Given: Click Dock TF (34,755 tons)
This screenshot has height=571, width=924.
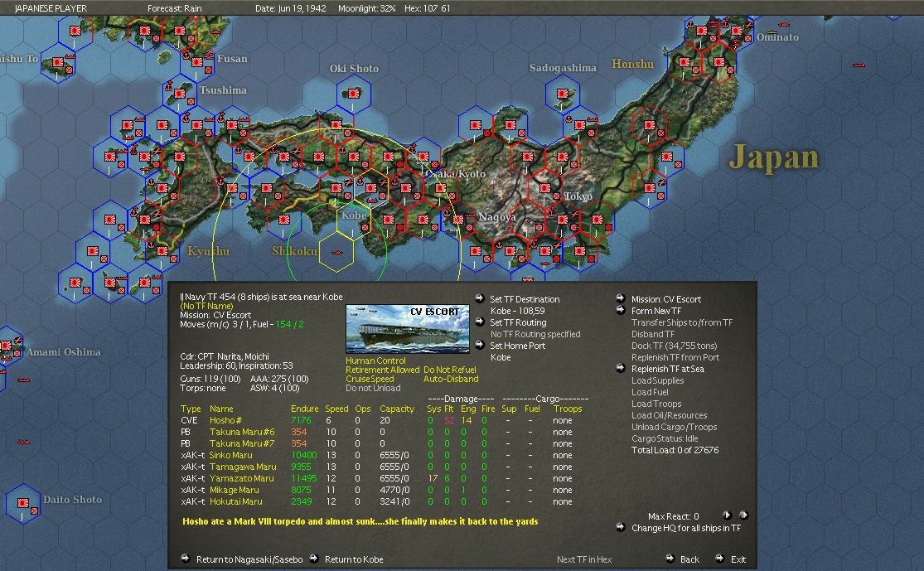Looking at the screenshot, I should [x=674, y=346].
